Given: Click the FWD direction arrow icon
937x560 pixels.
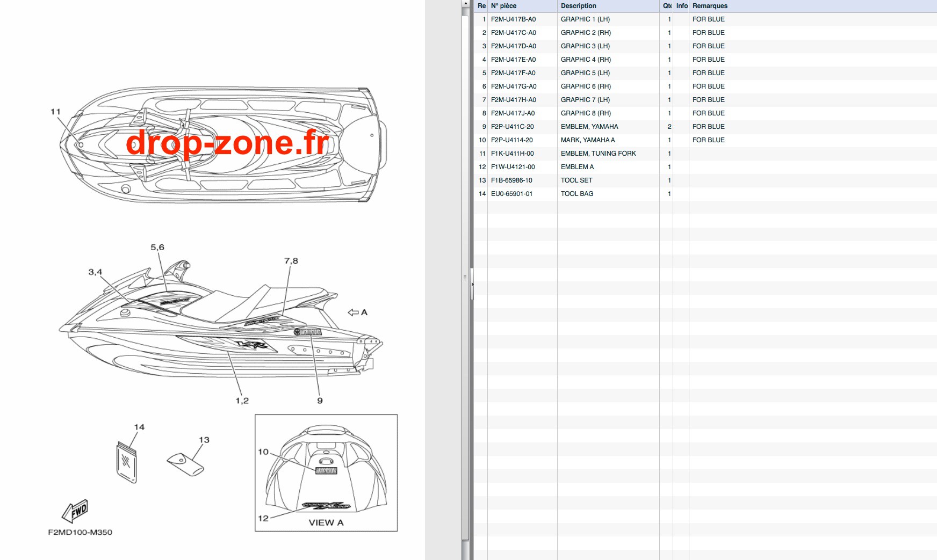Looking at the screenshot, I should [x=75, y=511].
